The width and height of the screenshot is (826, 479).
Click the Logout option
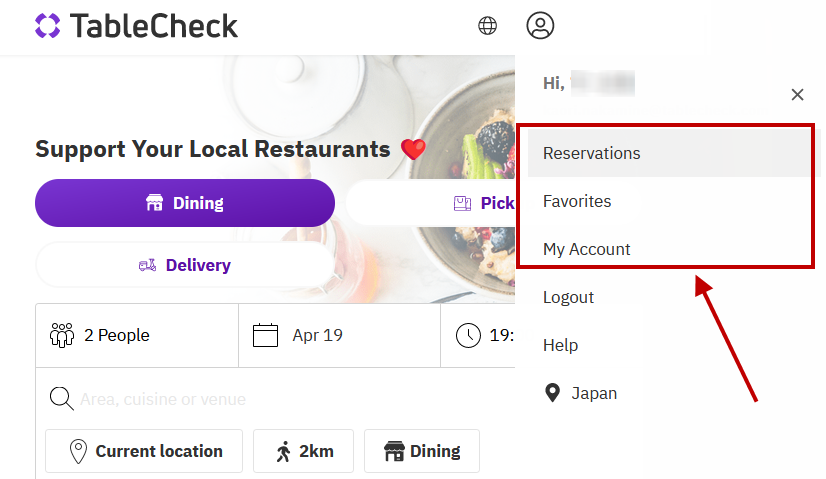[568, 297]
